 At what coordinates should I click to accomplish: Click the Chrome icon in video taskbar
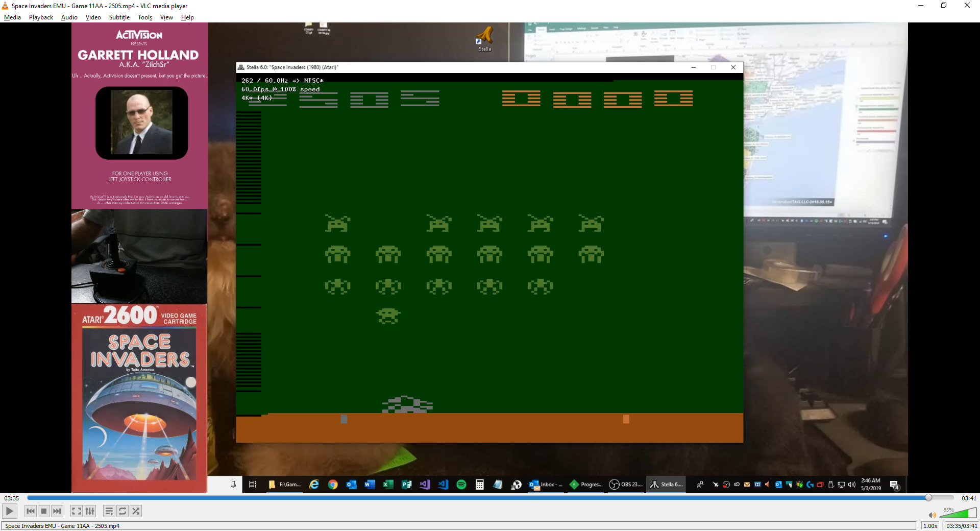333,485
